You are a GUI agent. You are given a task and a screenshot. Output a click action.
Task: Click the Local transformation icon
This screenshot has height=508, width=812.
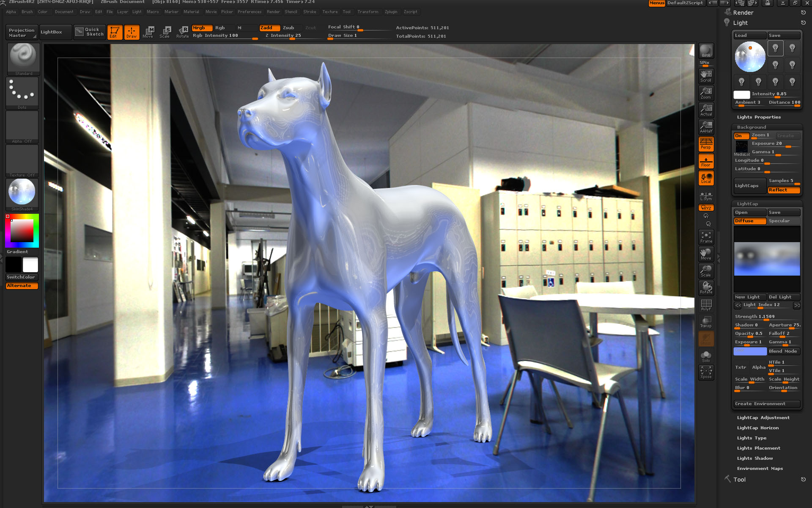[x=706, y=179]
